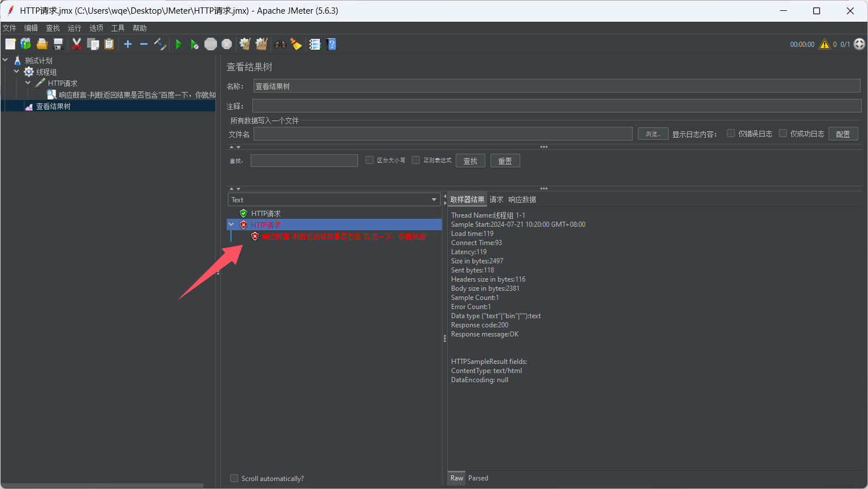This screenshot has width=868, height=489.
Task: Open the 帮助 menu
Action: point(140,28)
